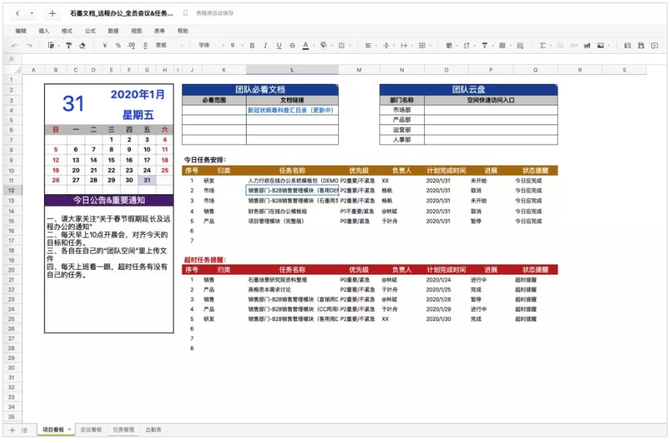The height and width of the screenshot is (443, 670).
Task: Toggle underline formatting
Action: (279, 45)
